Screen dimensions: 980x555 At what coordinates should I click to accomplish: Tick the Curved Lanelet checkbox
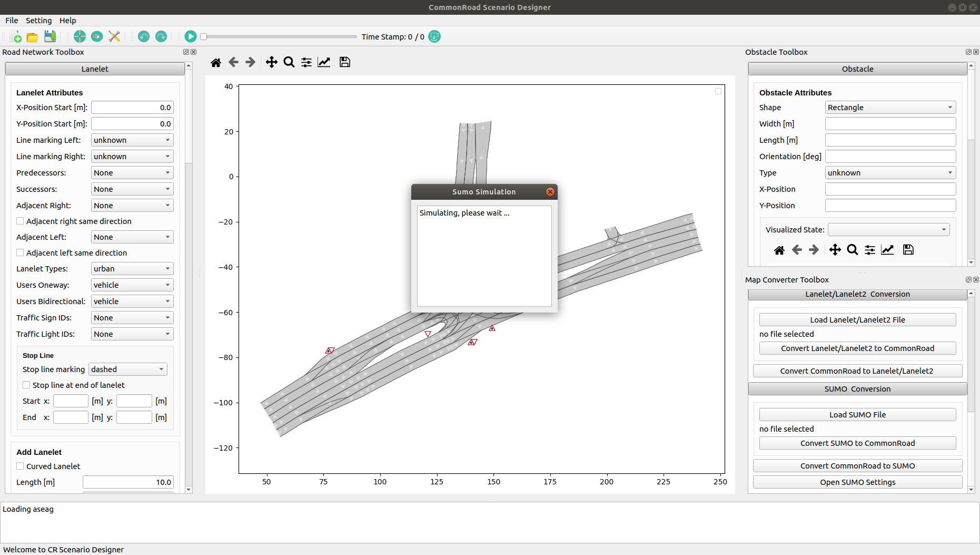[x=20, y=466]
